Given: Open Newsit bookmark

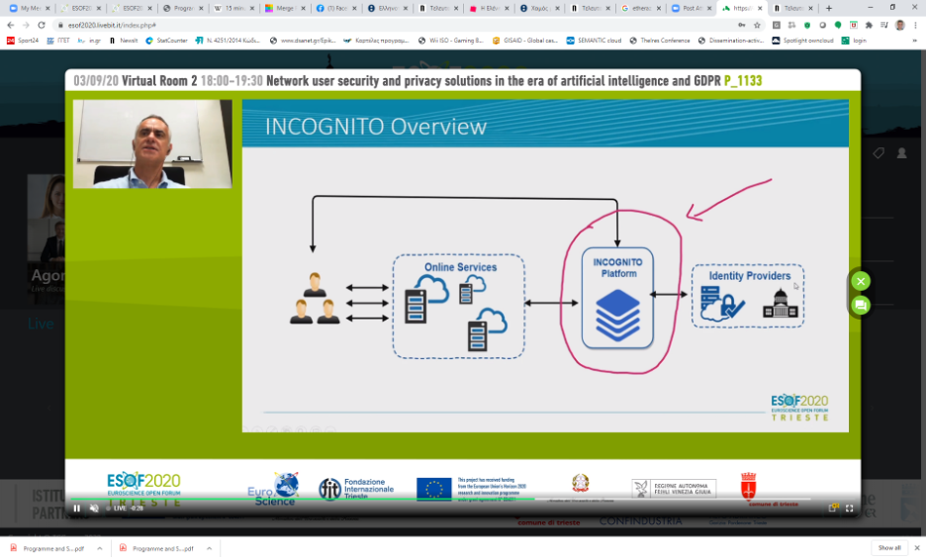Looking at the screenshot, I should coord(124,41).
